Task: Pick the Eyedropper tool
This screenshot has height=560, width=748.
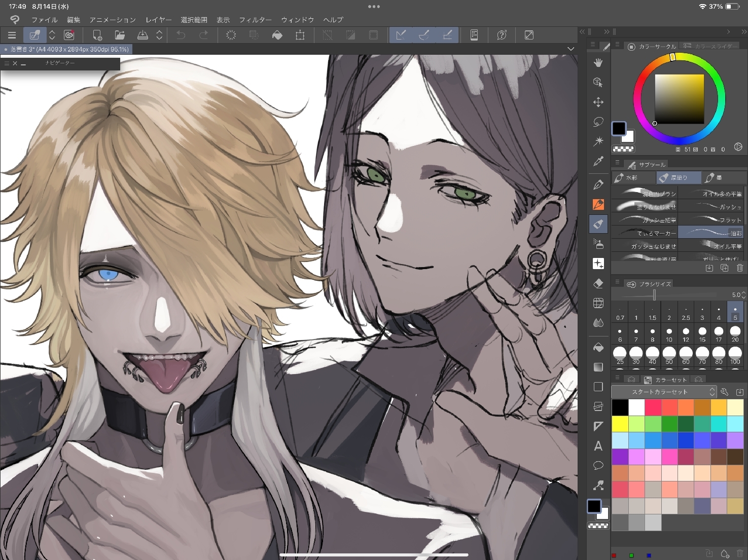Action: coord(598,162)
